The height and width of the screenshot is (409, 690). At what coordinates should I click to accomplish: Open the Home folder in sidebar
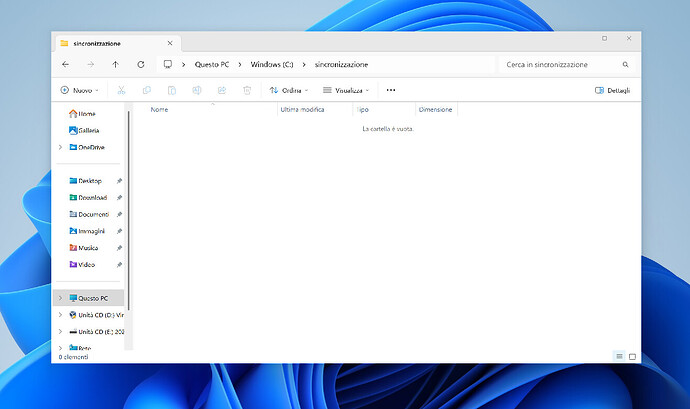87,114
